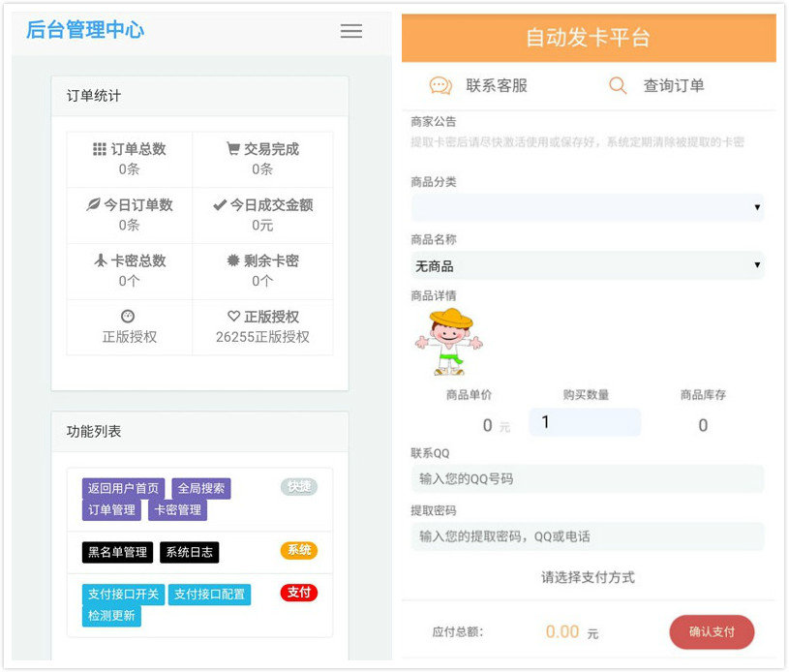Click the 查询订单 link text
Image resolution: width=789 pixels, height=672 pixels.
[x=674, y=85]
